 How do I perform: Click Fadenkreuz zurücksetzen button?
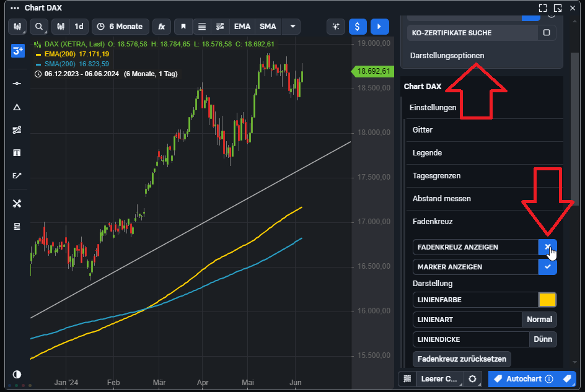click(x=461, y=359)
